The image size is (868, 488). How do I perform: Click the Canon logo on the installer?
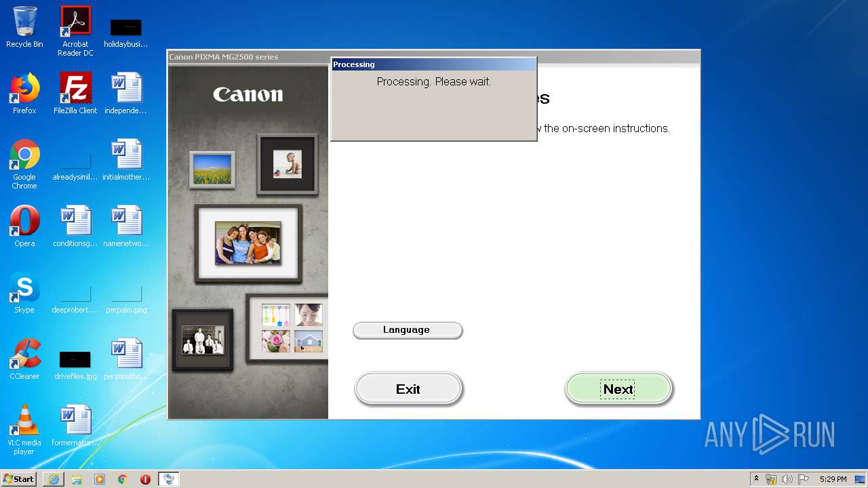point(248,94)
